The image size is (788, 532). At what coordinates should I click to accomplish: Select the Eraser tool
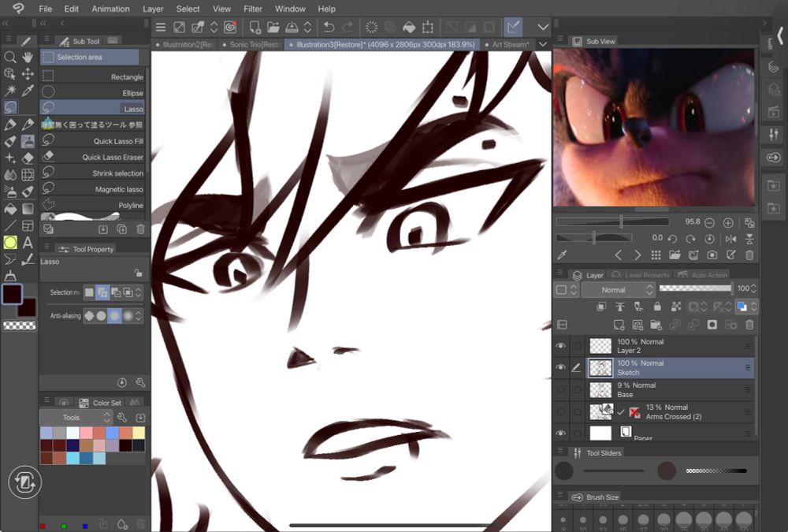click(x=28, y=158)
